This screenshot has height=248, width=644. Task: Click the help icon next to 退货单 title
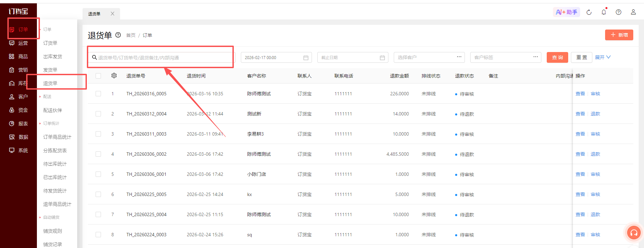coord(118,35)
